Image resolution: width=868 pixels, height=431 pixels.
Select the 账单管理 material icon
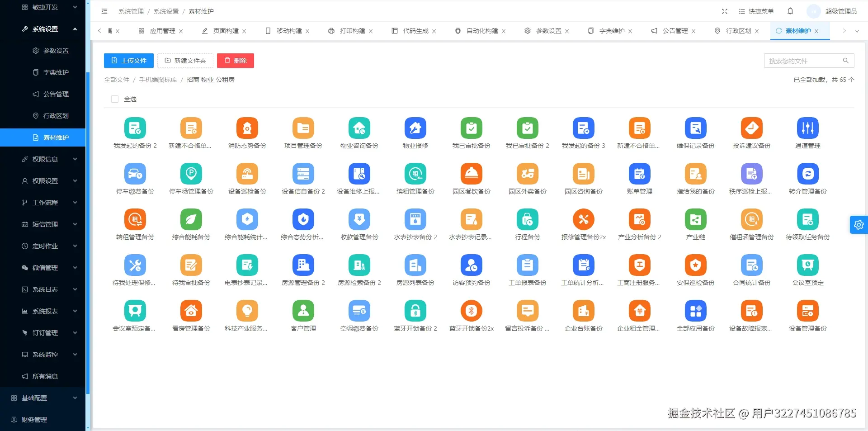(x=639, y=173)
